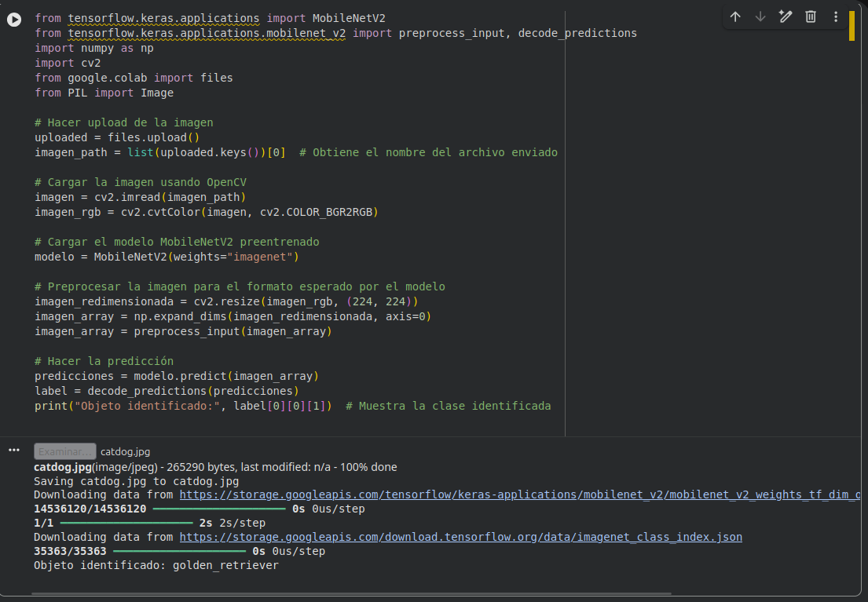Click the 14536120/14536120 progress bar
The width and height of the screenshot is (868, 602).
(x=219, y=509)
